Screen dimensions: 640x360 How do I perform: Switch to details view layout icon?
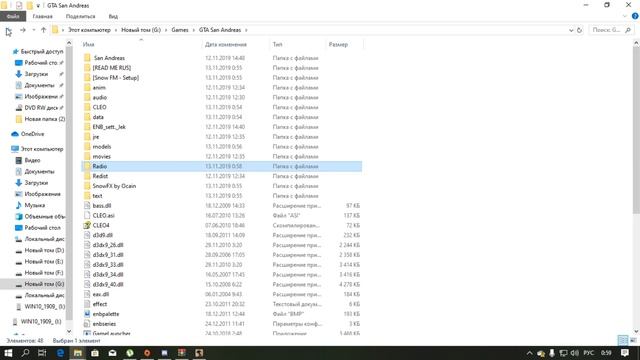coord(623,340)
